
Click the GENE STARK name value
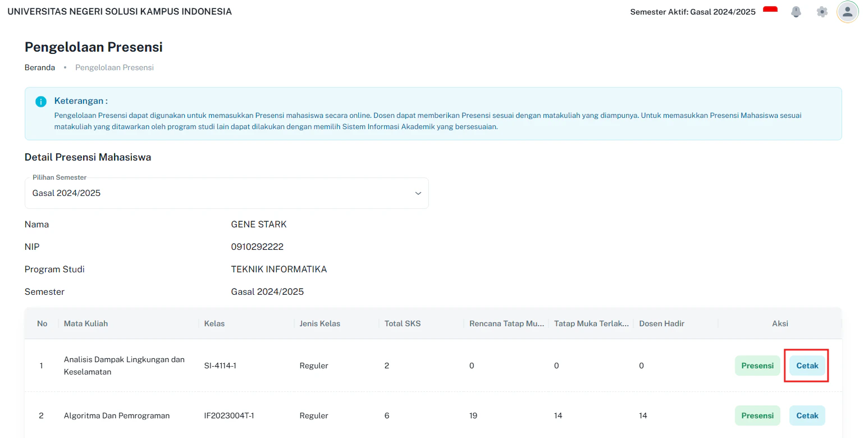[259, 225]
